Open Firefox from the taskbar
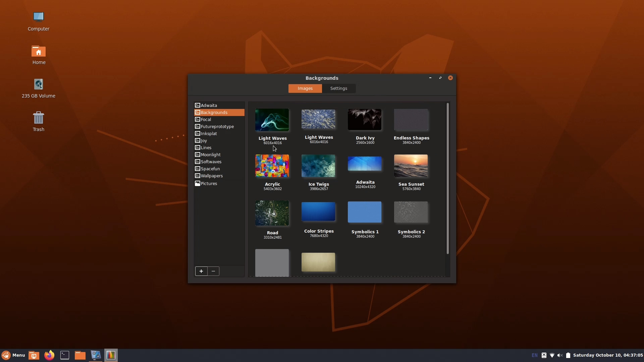 (x=49, y=355)
